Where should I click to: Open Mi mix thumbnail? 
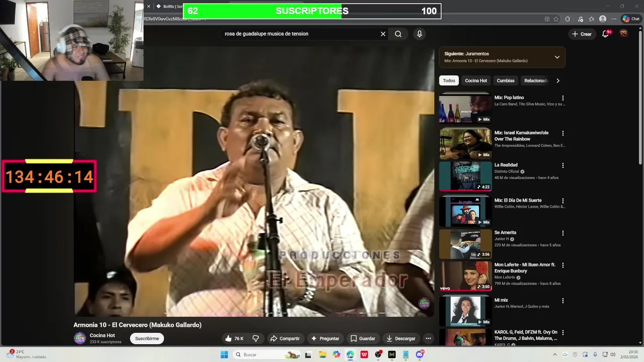pyautogui.click(x=465, y=311)
